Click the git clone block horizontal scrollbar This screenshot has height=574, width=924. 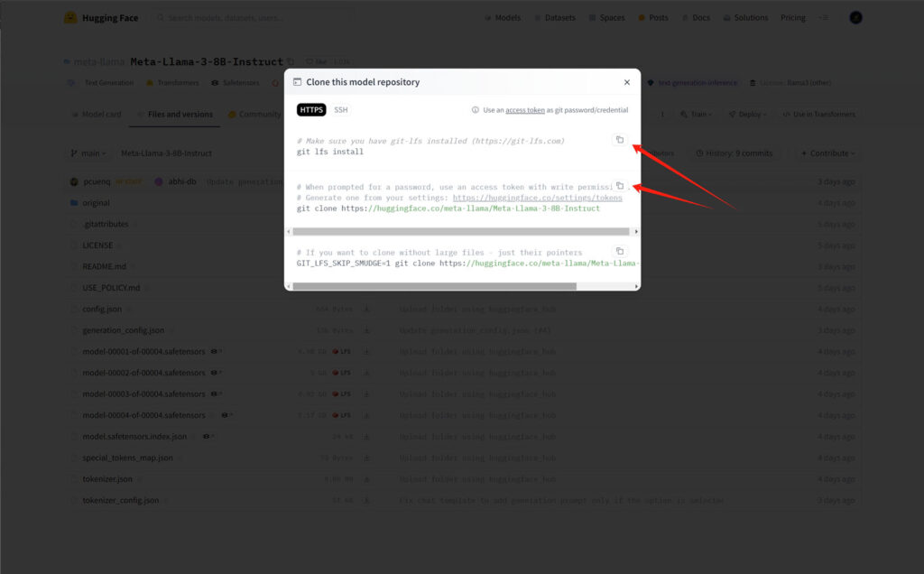[x=461, y=232]
